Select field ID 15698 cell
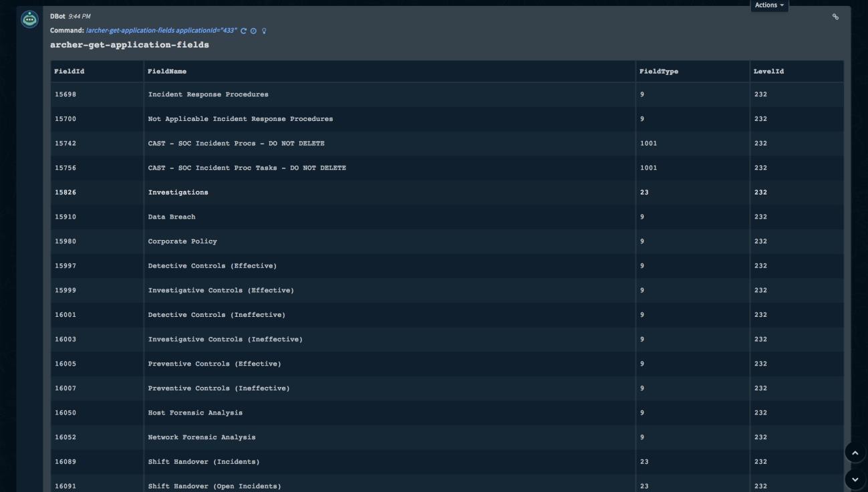The width and height of the screenshot is (868, 492). pos(97,94)
